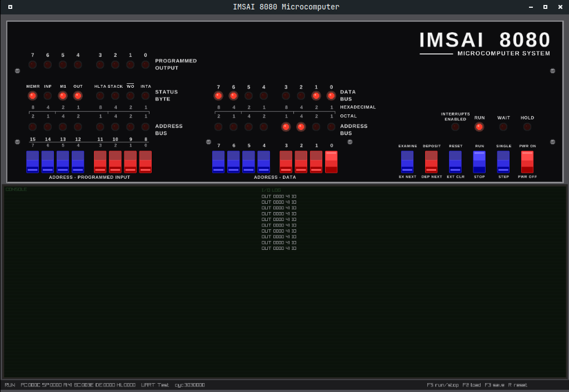Click the Interrupts Enabled LED
The image size is (569, 392).
point(455,127)
